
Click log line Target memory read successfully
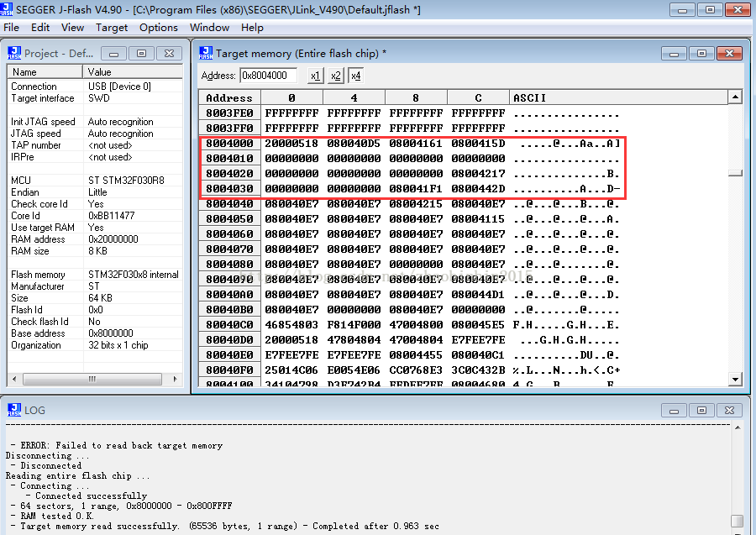[224, 526]
